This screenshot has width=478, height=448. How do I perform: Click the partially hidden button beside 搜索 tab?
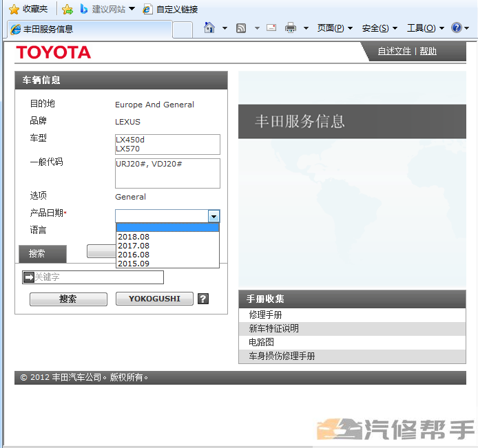[x=101, y=251]
